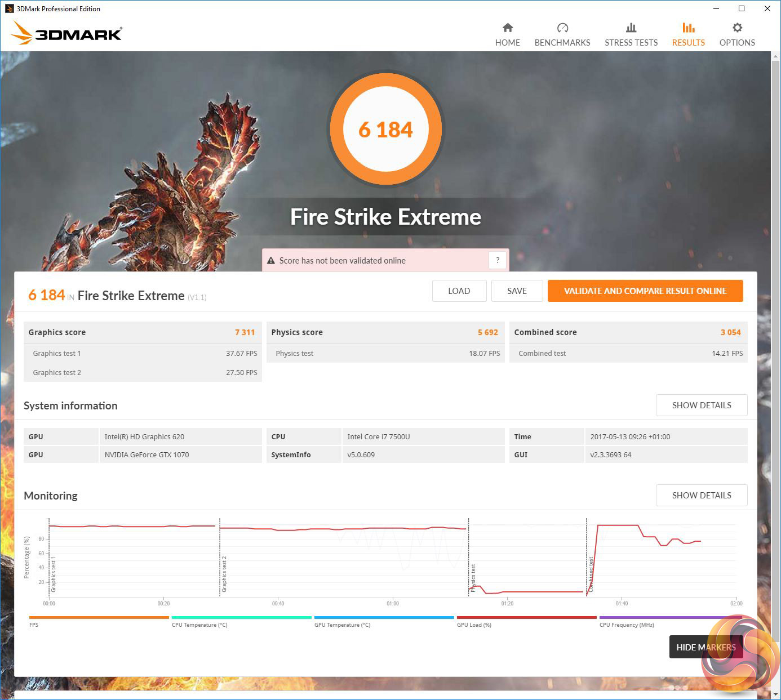Click the Score has not been validated online message
781x700 pixels.
(343, 261)
